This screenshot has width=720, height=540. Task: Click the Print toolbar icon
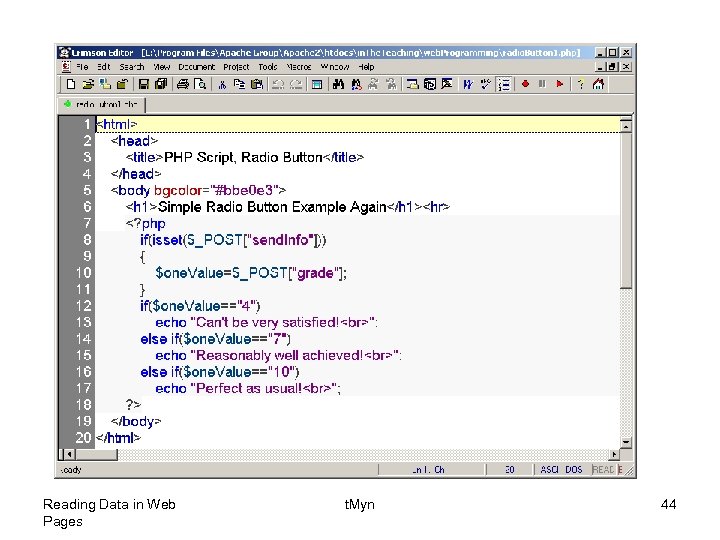tap(183, 84)
